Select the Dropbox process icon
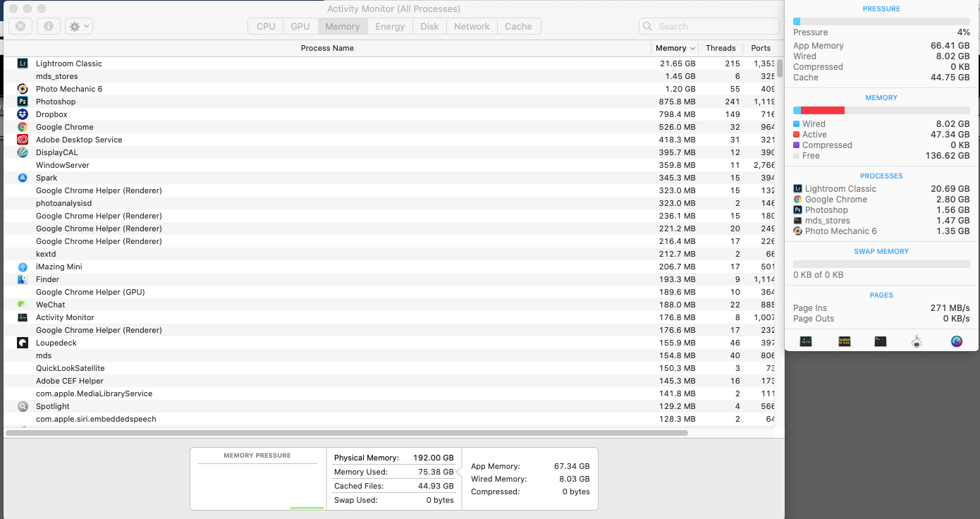Viewport: 980px width, 519px height. 23,114
